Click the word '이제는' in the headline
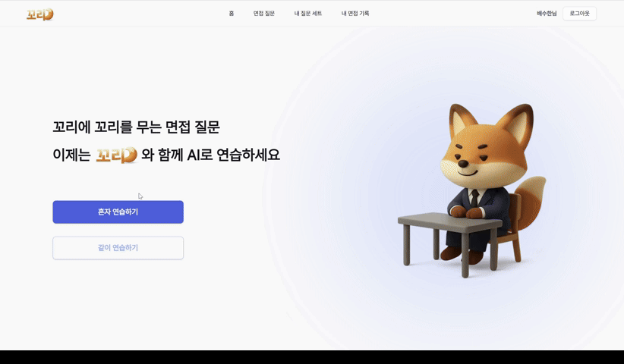The width and height of the screenshot is (624, 364). click(71, 155)
